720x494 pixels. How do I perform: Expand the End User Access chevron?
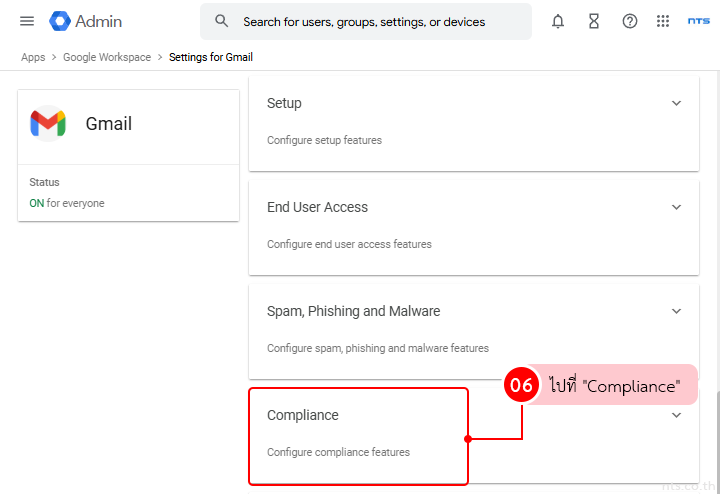(x=676, y=207)
